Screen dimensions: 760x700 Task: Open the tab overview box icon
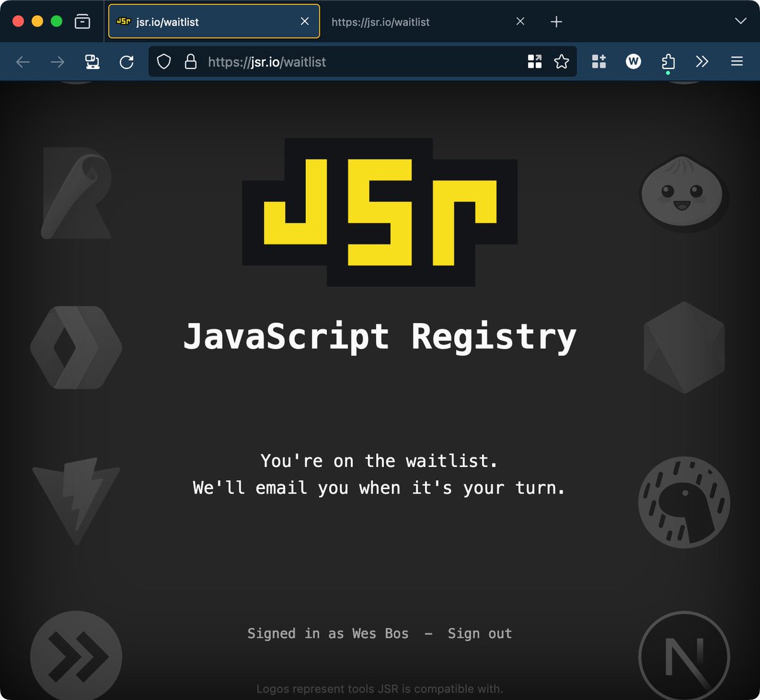pyautogui.click(x=82, y=22)
